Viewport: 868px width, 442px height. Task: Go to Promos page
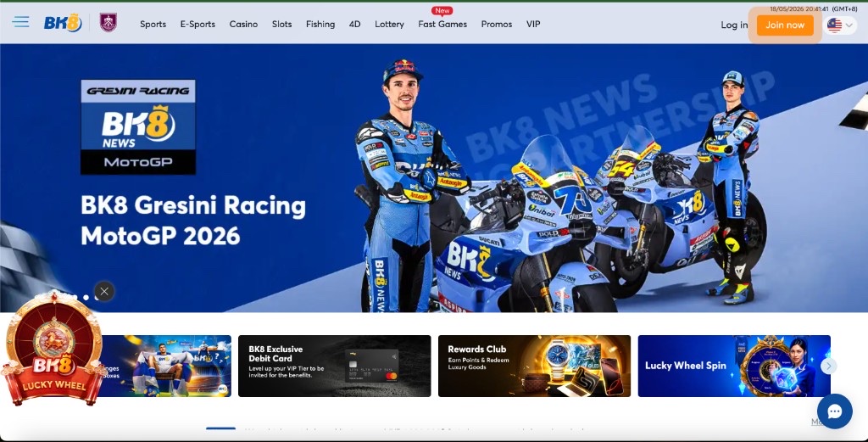click(497, 25)
